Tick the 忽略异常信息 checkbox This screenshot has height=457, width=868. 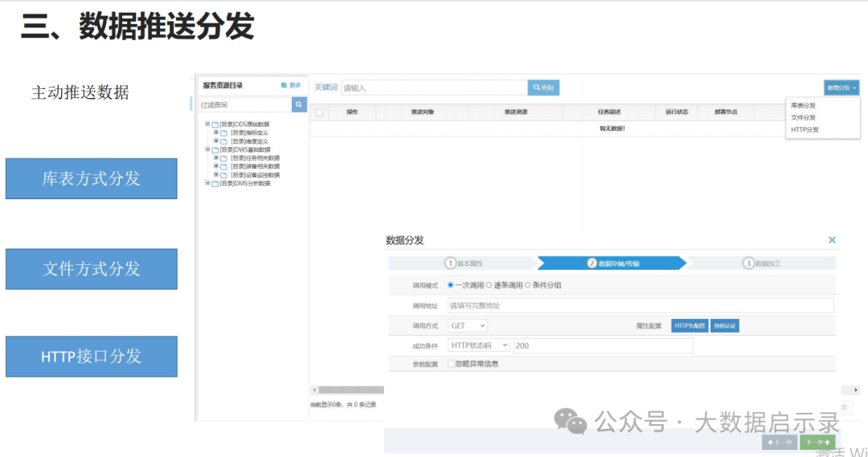(451, 364)
